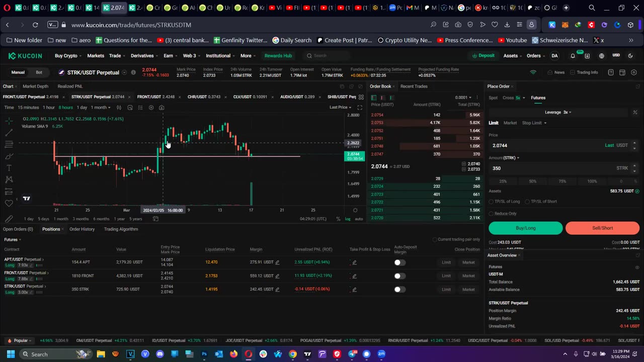Screen dimensions: 644x362
Task: Open the header hexagon settings icon
Action: pyautogui.click(x=634, y=72)
